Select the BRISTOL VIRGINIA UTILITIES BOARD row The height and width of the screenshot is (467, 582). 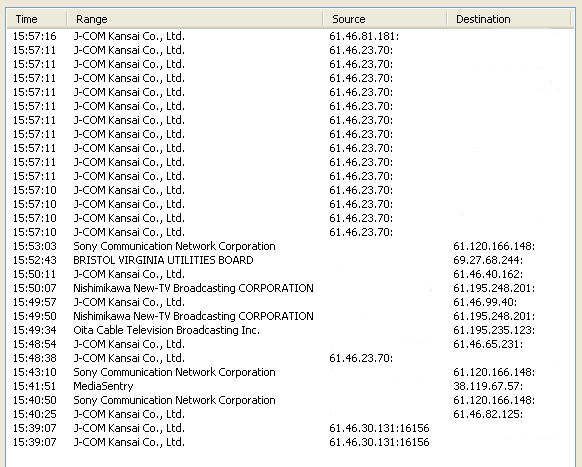click(291, 260)
